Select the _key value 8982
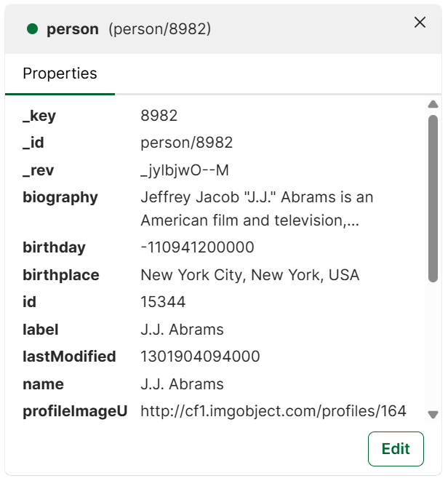This screenshot has width=448, height=481. pyautogui.click(x=159, y=116)
